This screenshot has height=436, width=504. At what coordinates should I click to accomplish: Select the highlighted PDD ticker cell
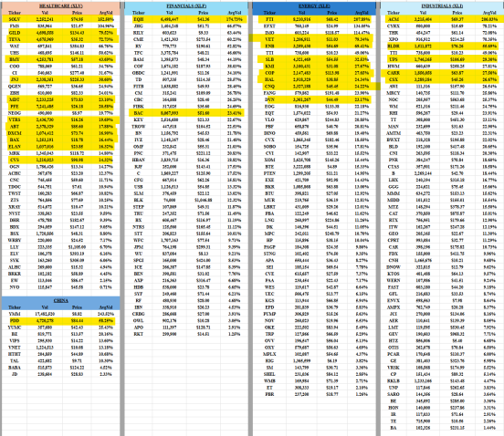pyautogui.click(x=15, y=321)
